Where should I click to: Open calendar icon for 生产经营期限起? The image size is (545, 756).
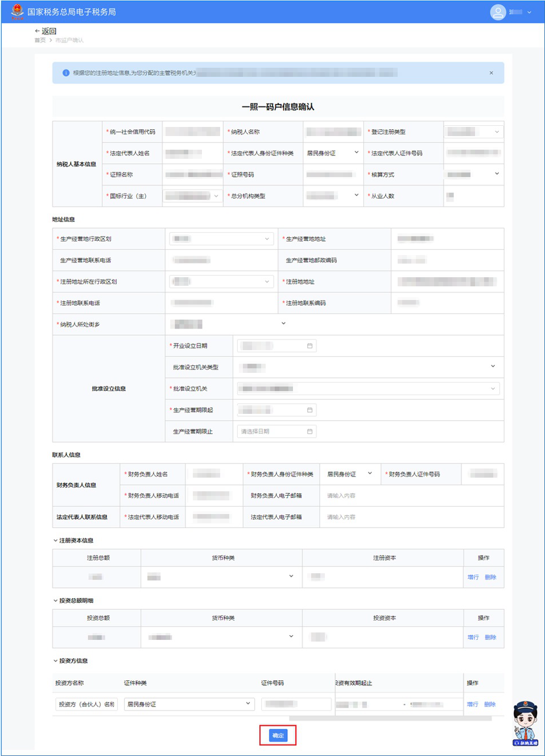[309, 410]
